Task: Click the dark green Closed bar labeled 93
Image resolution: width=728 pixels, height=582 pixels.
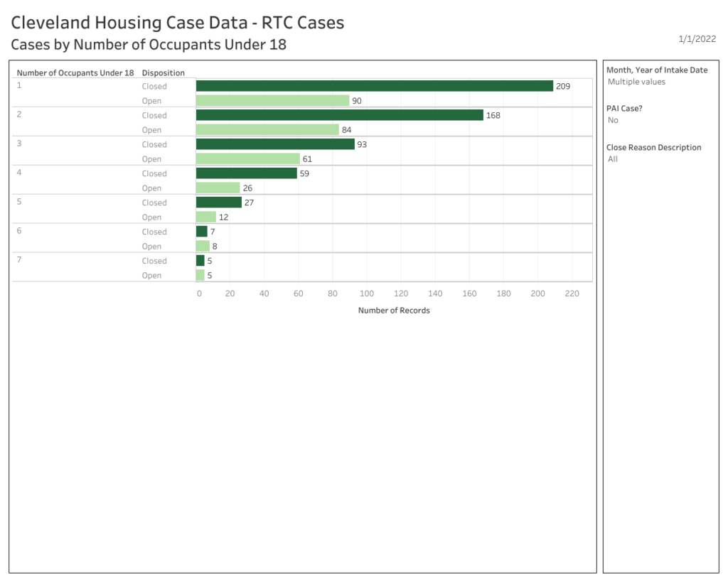Action: (x=275, y=144)
